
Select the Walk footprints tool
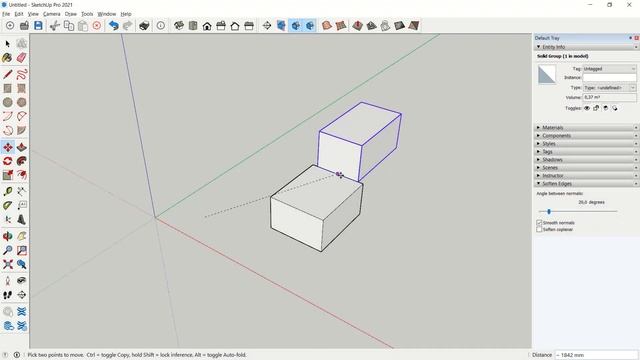8,295
